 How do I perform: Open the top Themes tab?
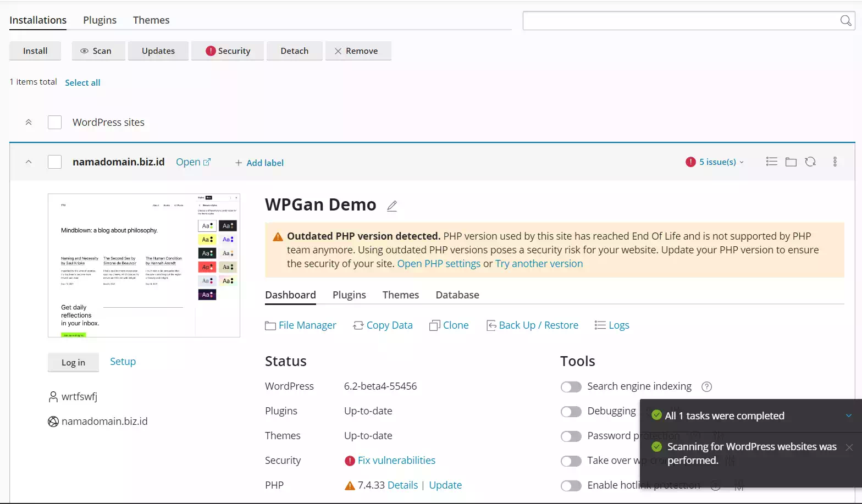151,20
